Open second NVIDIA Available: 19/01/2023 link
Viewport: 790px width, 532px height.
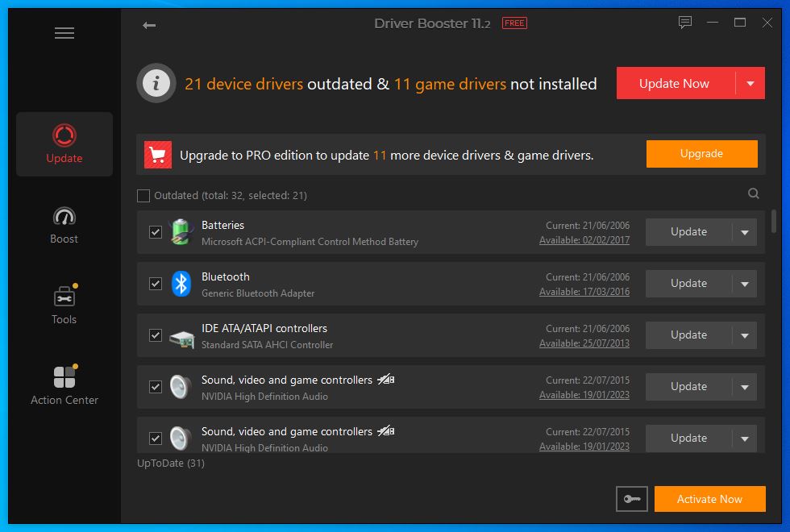(x=584, y=447)
